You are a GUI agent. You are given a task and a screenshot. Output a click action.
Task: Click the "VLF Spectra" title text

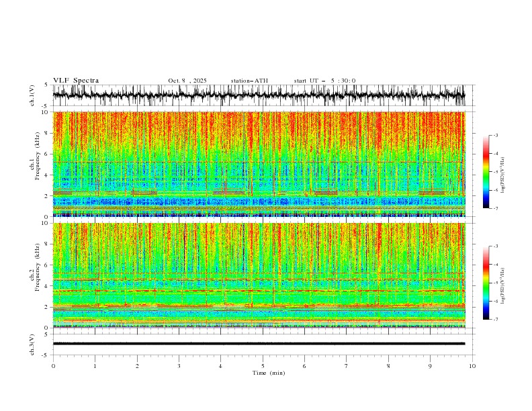(x=76, y=81)
